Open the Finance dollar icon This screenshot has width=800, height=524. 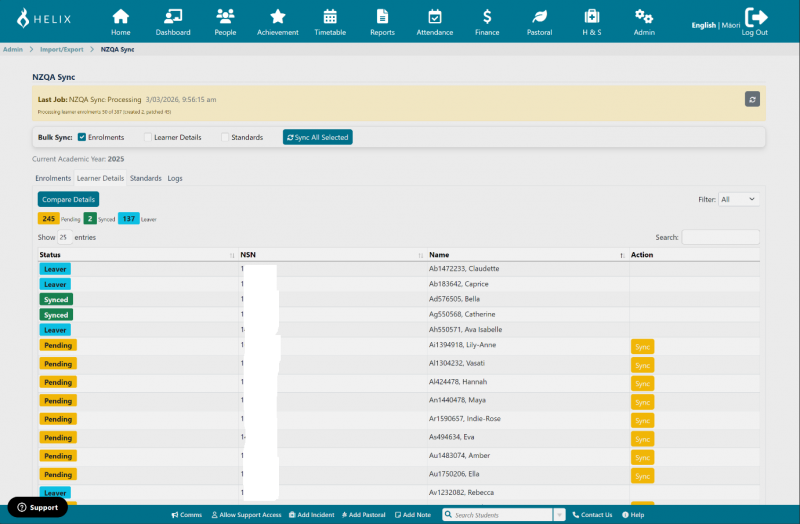487,17
